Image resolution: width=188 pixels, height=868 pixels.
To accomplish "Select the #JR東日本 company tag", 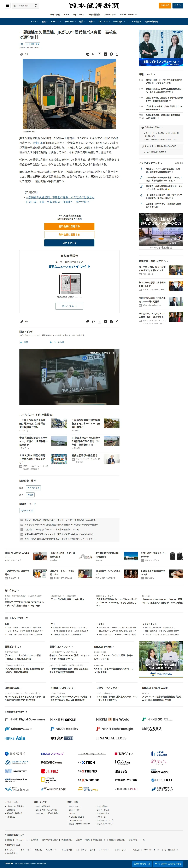I will [x=33, y=488].
